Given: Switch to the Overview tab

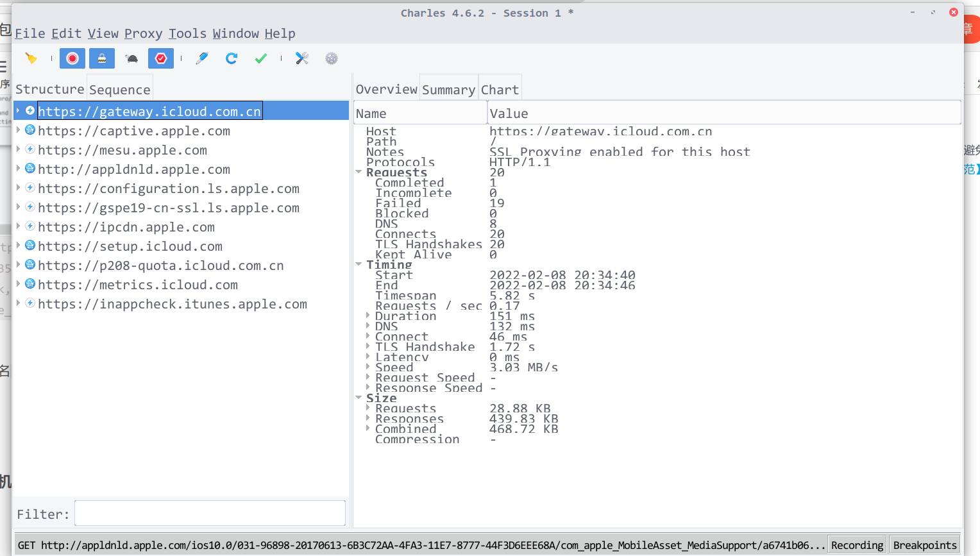Looking at the screenshot, I should pos(387,89).
